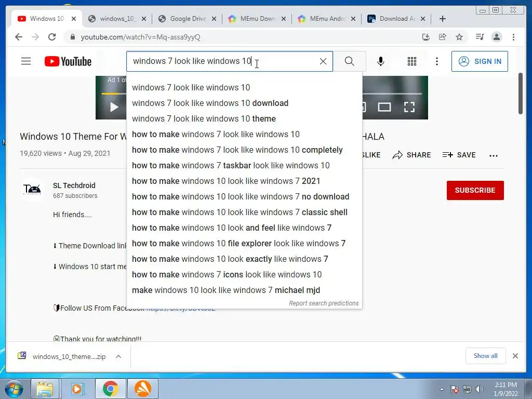The height and width of the screenshot is (399, 532).
Task: Enter full screen video mode
Action: tap(409, 107)
